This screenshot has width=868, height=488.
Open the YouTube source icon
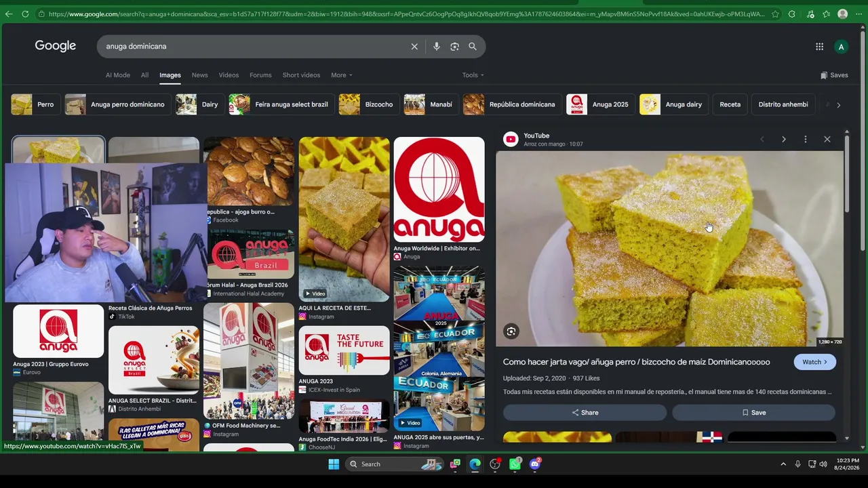[x=511, y=140]
